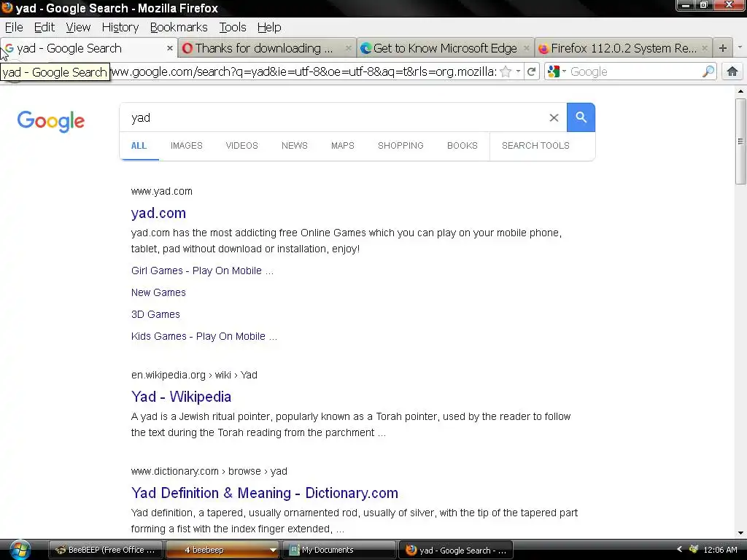Show hidden tray icons with the arrow
747x560 pixels.
[679, 550]
